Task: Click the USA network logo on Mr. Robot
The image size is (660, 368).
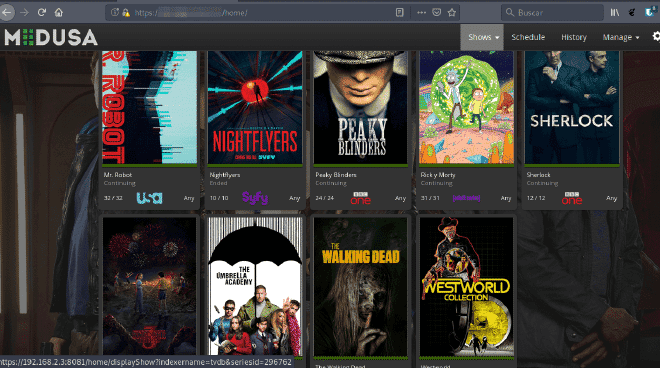Action: tap(149, 198)
